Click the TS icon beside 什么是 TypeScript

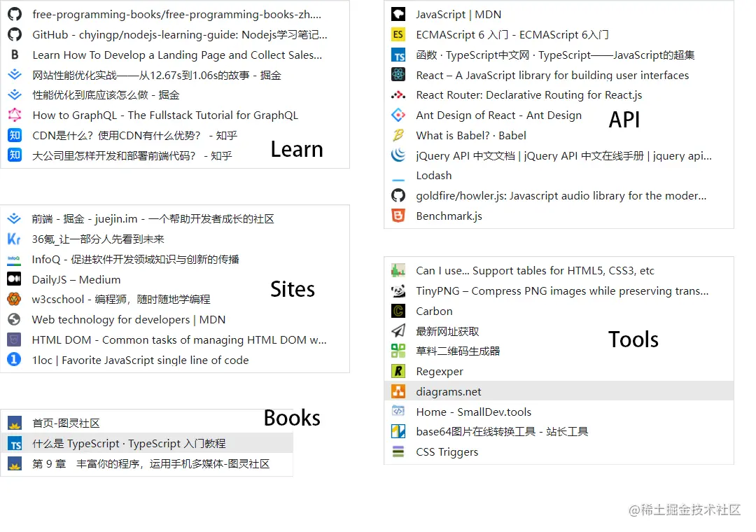[x=15, y=444]
